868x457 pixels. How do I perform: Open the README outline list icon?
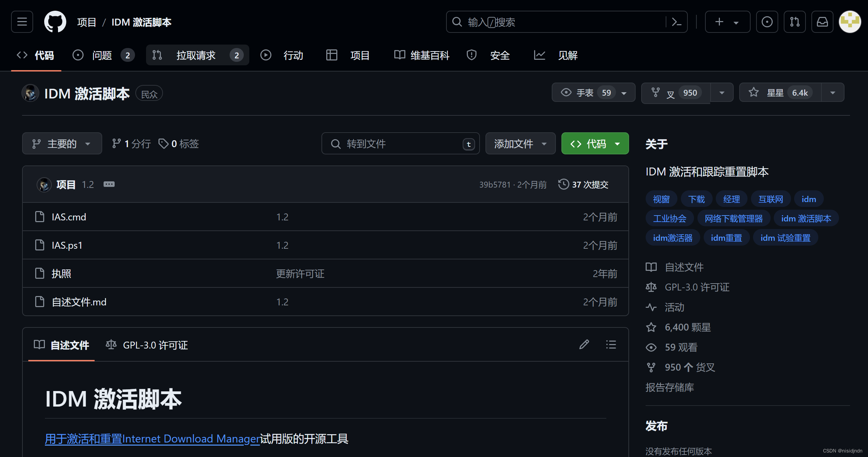coord(611,344)
